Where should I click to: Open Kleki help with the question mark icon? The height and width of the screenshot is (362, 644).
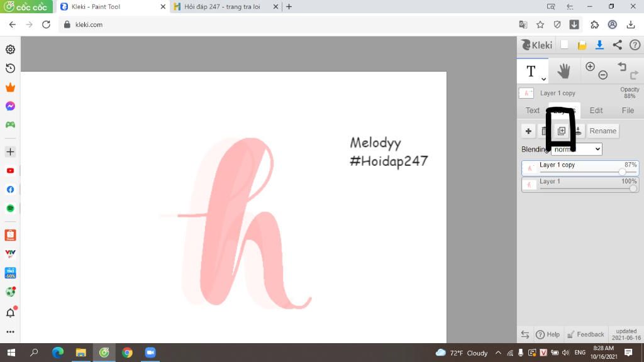pyautogui.click(x=635, y=45)
